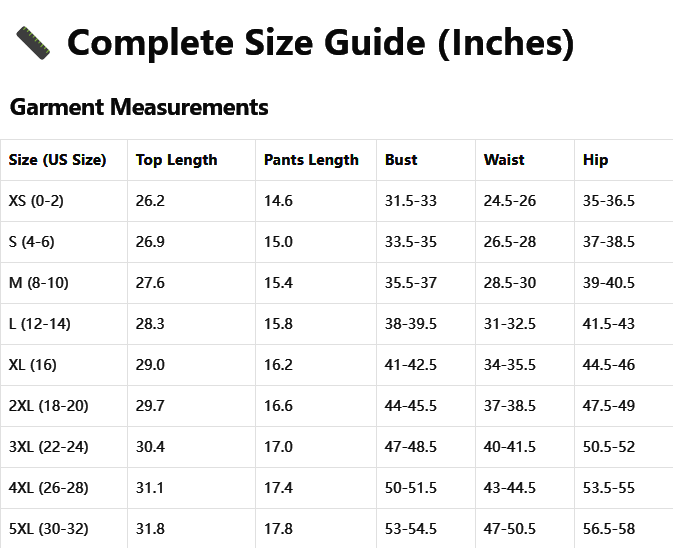The height and width of the screenshot is (548, 673).
Task: Click the Waist column header
Action: (504, 160)
